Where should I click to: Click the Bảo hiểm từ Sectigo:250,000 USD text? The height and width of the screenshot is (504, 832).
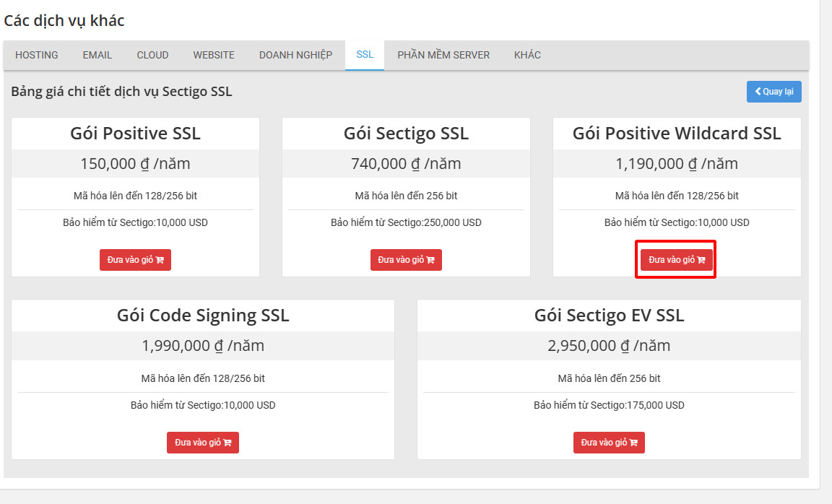tap(406, 223)
